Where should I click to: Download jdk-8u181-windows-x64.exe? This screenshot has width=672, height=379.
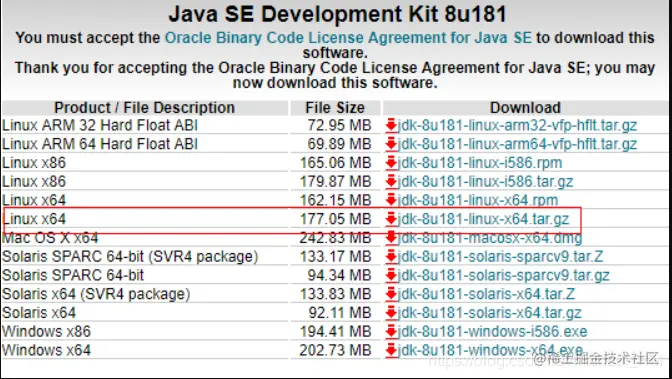click(x=490, y=350)
